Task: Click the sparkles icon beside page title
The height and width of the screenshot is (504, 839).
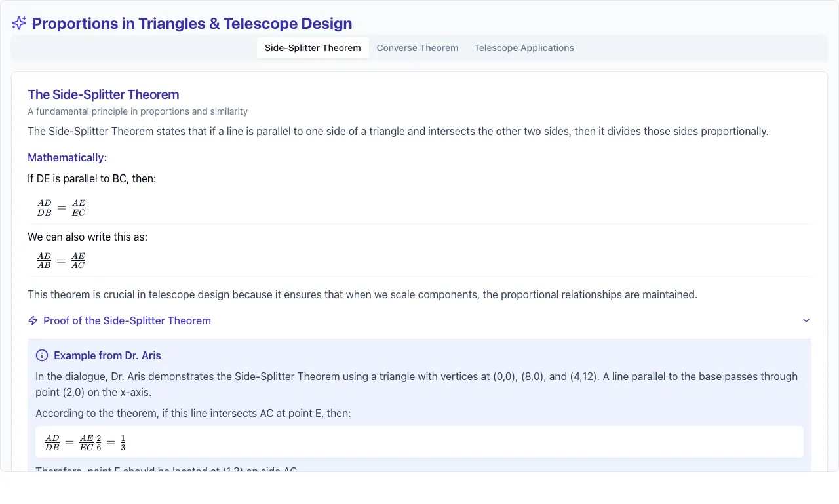Action: [19, 24]
